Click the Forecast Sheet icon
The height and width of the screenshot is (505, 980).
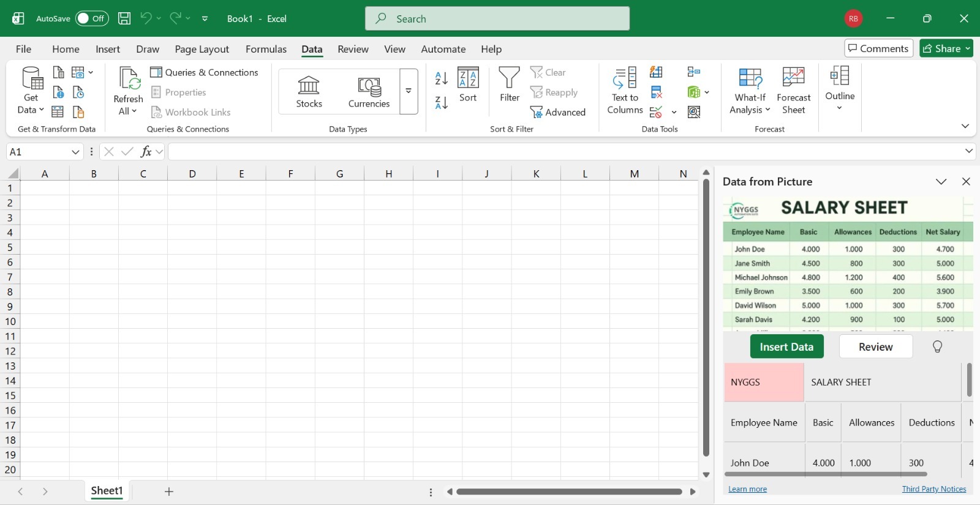[x=793, y=78]
